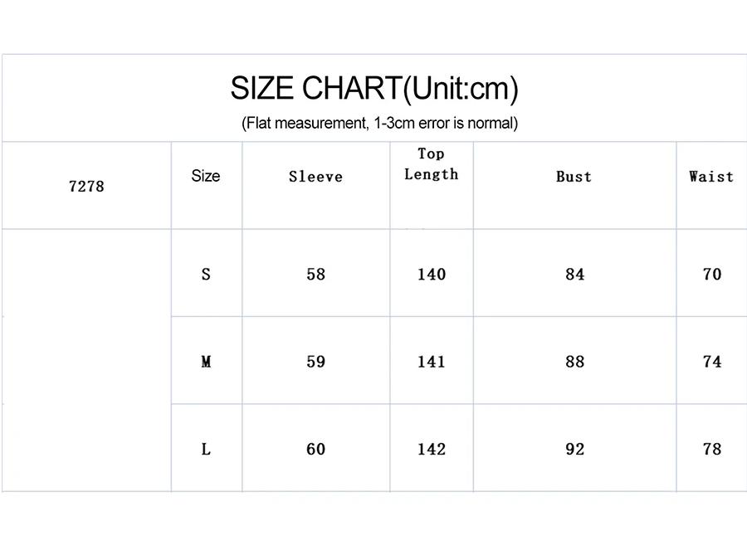
Task: Click top length value 140 cell
Action: click(x=431, y=275)
